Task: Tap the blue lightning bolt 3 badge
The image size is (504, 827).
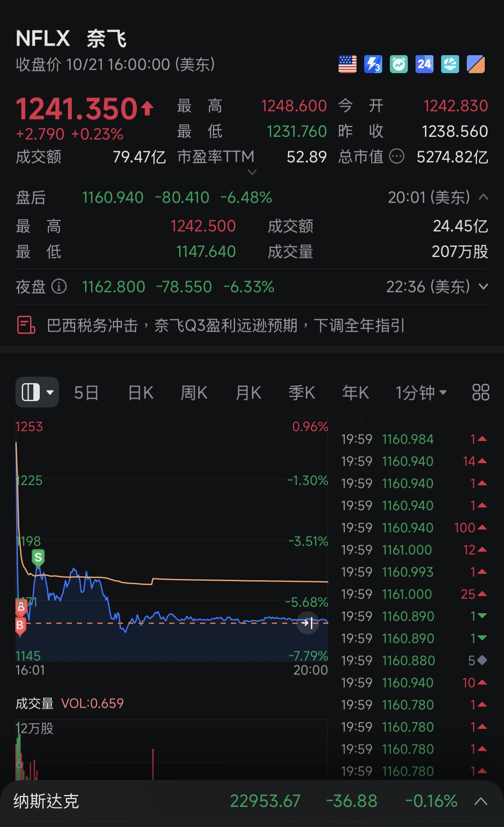Action: point(373,65)
